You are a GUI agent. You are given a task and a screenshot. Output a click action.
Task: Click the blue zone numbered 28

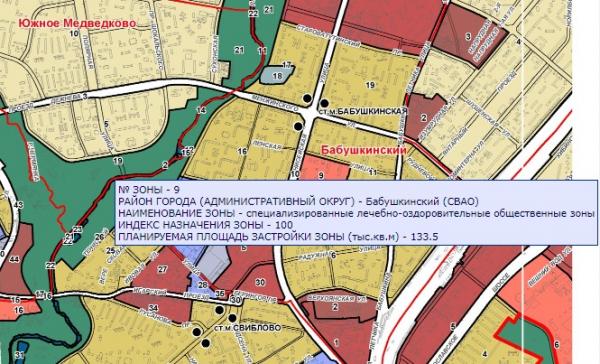(203, 285)
